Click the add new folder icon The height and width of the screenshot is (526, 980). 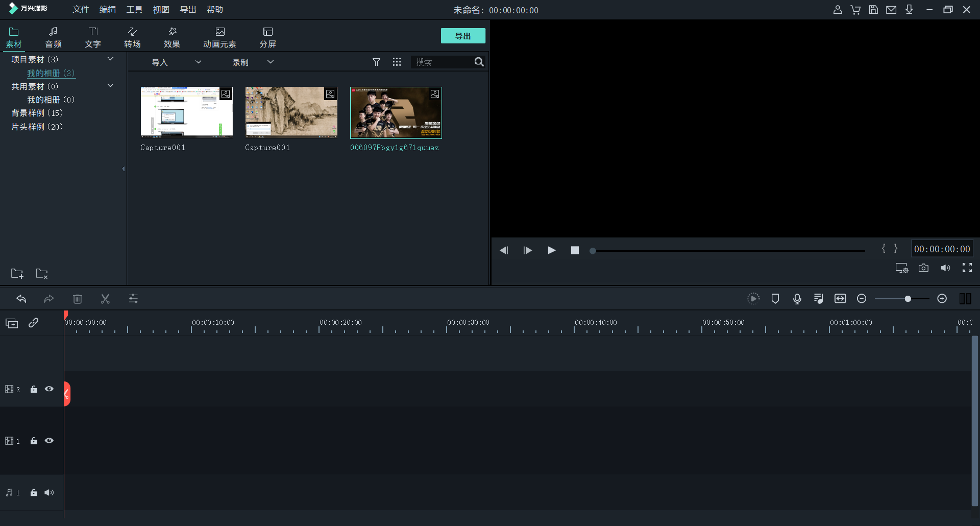click(x=17, y=274)
